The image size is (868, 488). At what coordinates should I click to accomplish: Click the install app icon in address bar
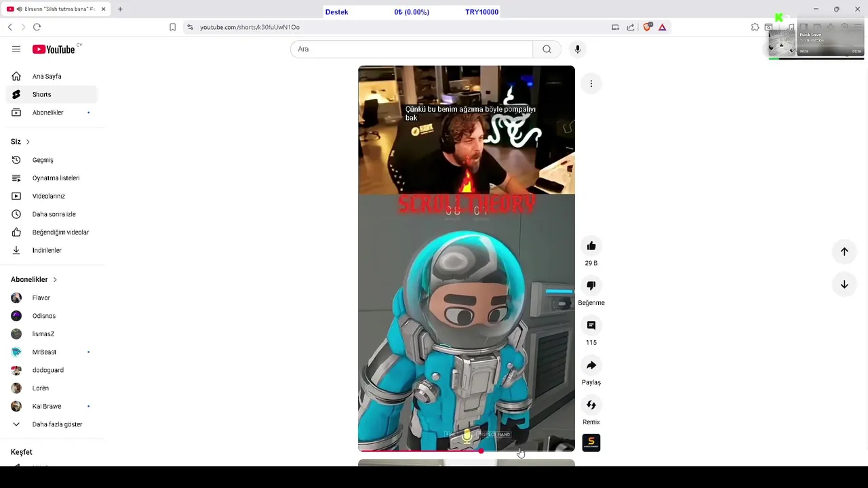click(615, 27)
